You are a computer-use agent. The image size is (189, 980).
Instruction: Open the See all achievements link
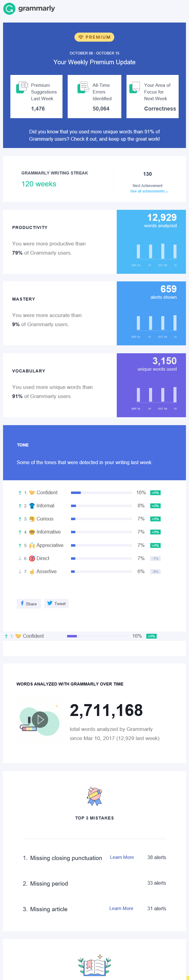pyautogui.click(x=149, y=191)
